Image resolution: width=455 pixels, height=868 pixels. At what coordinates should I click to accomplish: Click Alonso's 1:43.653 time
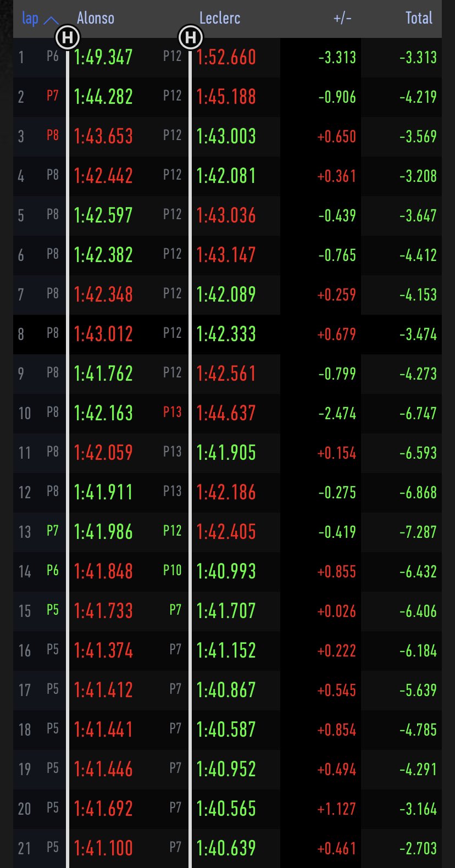(103, 136)
